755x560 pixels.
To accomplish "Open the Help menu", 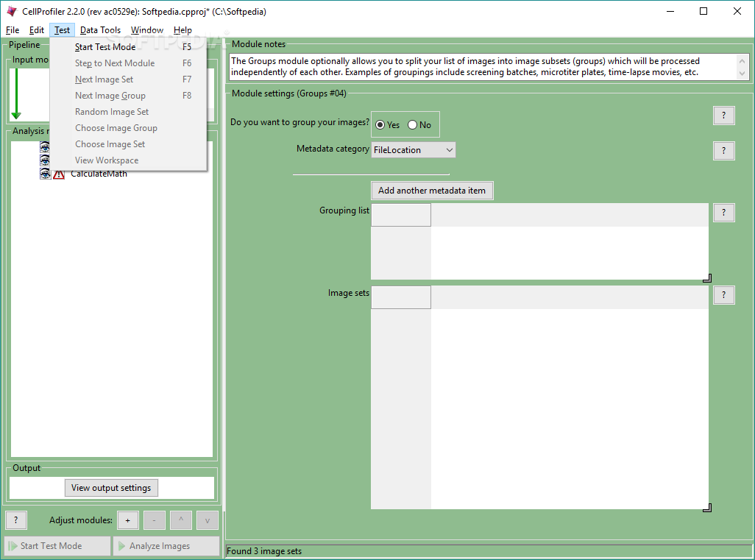I will pyautogui.click(x=182, y=30).
